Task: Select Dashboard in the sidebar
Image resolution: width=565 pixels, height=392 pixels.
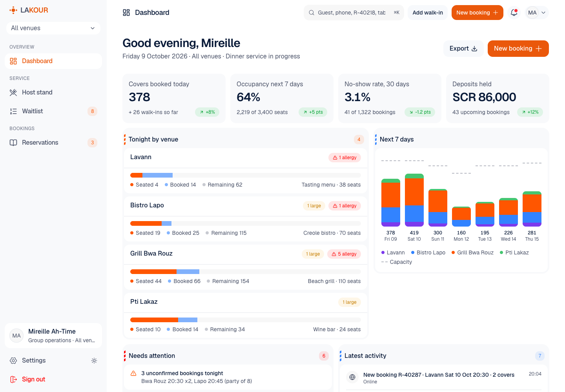Action: 53,61
